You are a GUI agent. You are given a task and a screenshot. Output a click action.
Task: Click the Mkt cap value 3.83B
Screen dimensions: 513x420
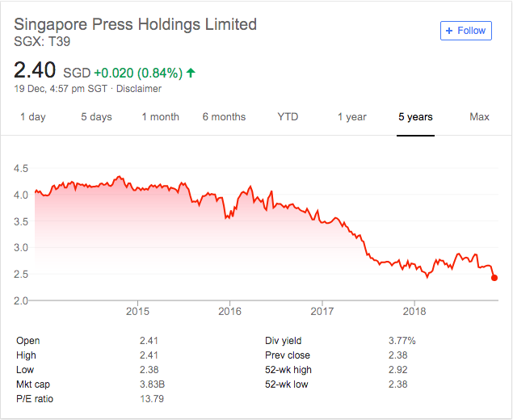152,384
